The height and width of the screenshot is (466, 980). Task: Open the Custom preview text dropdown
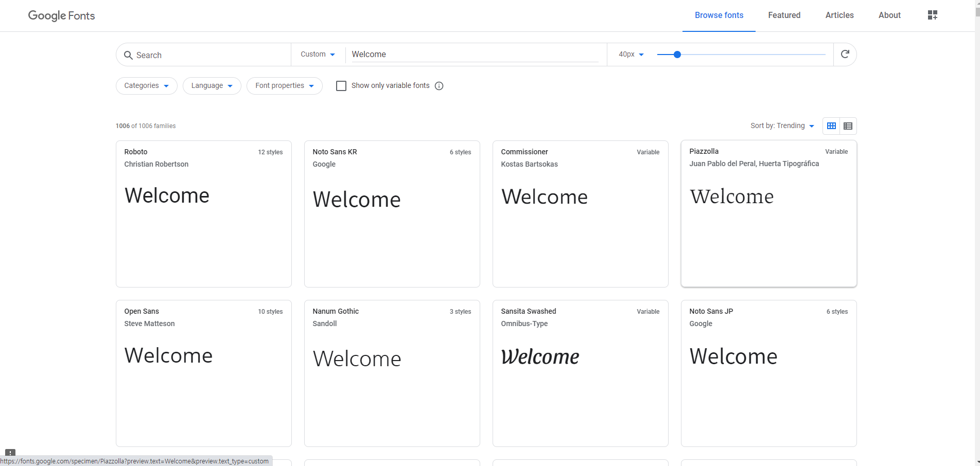(318, 54)
